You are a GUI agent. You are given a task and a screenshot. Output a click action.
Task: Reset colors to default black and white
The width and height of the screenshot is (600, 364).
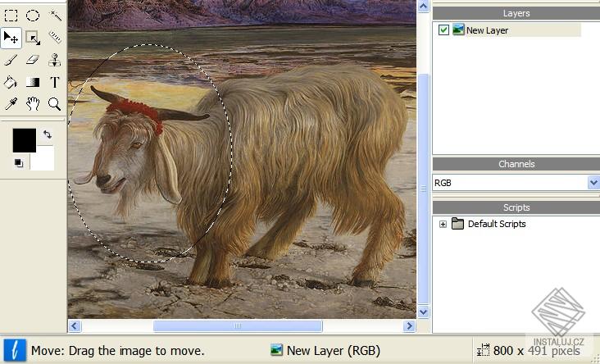[x=18, y=163]
